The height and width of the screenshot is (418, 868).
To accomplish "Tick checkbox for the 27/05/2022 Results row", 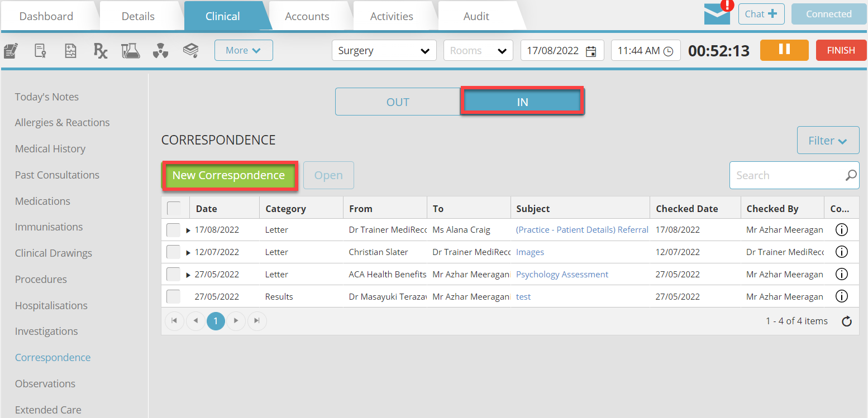I will (x=174, y=297).
